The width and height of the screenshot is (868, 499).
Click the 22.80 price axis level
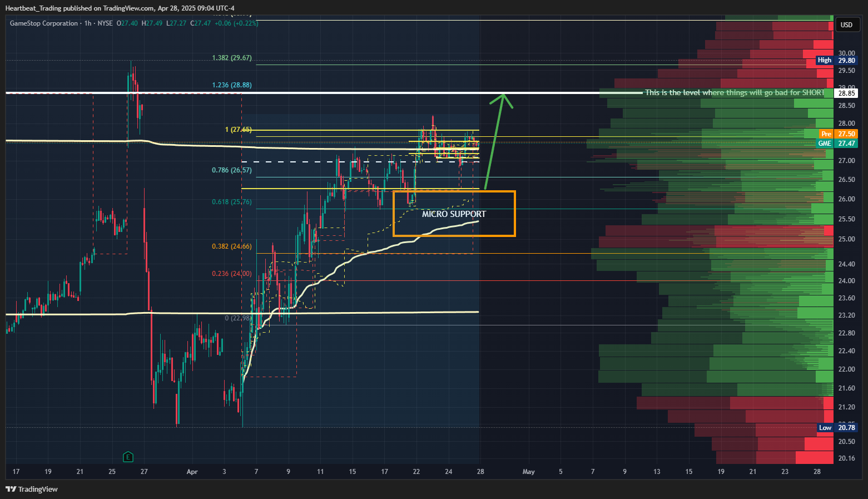846,333
